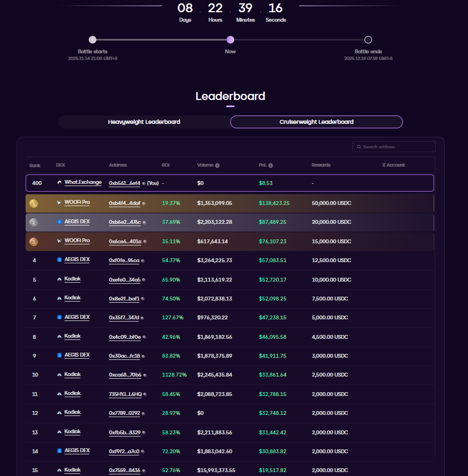Click the silver rank 2 medal icon
The image size is (468, 476).
coord(34,223)
